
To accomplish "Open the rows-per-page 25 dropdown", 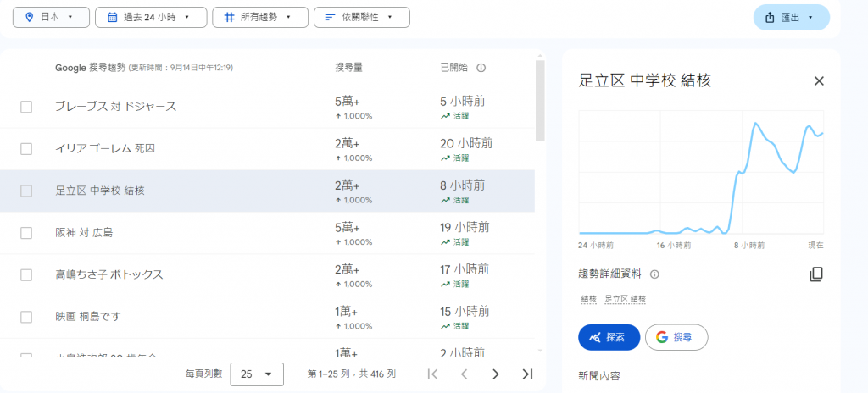I will pyautogui.click(x=257, y=374).
